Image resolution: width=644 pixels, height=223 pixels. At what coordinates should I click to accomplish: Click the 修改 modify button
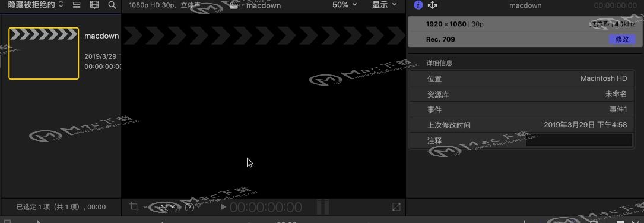(x=622, y=39)
